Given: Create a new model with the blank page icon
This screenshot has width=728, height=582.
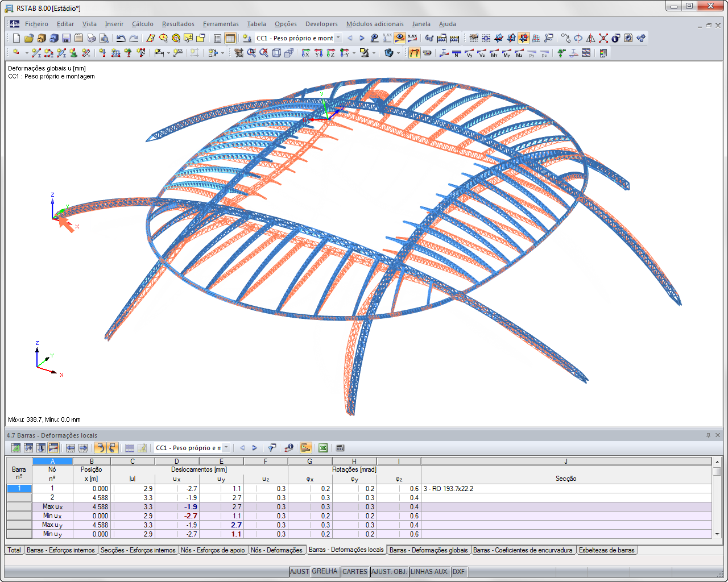Looking at the screenshot, I should 16,38.
